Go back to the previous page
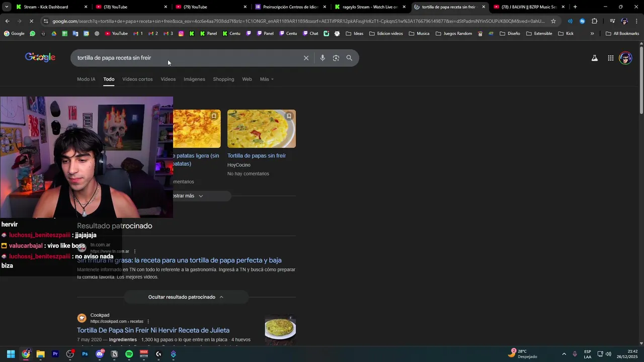This screenshot has height=362, width=644. pos(7,21)
